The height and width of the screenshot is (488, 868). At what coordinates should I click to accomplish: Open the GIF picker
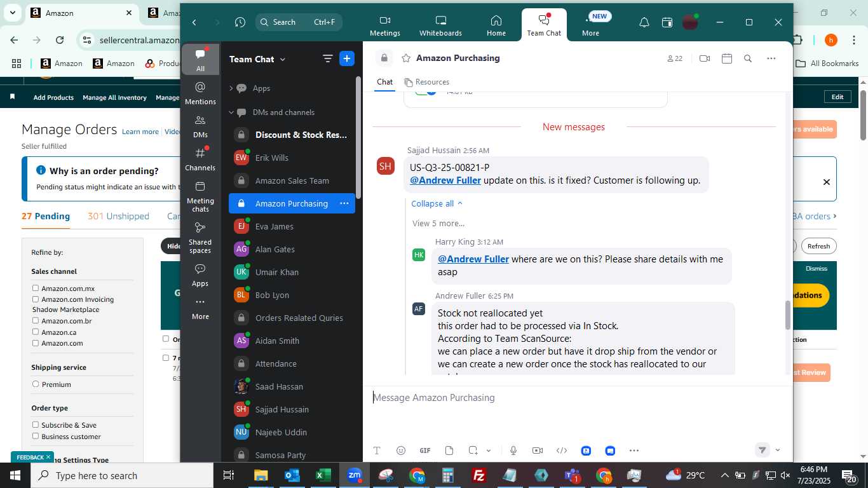[x=425, y=451]
